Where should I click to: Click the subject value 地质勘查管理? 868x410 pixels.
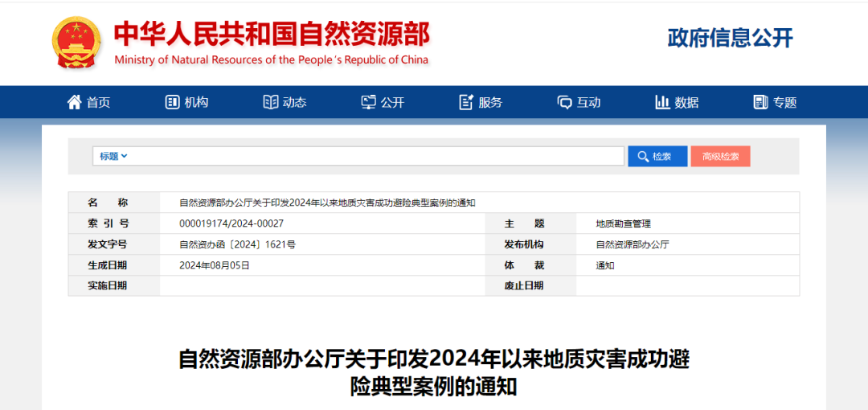click(624, 223)
